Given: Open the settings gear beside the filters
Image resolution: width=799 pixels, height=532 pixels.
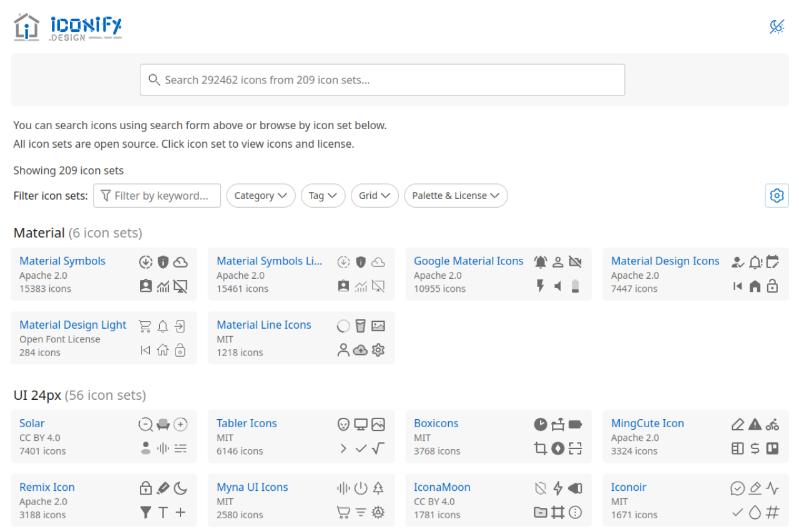Looking at the screenshot, I should click(x=777, y=195).
